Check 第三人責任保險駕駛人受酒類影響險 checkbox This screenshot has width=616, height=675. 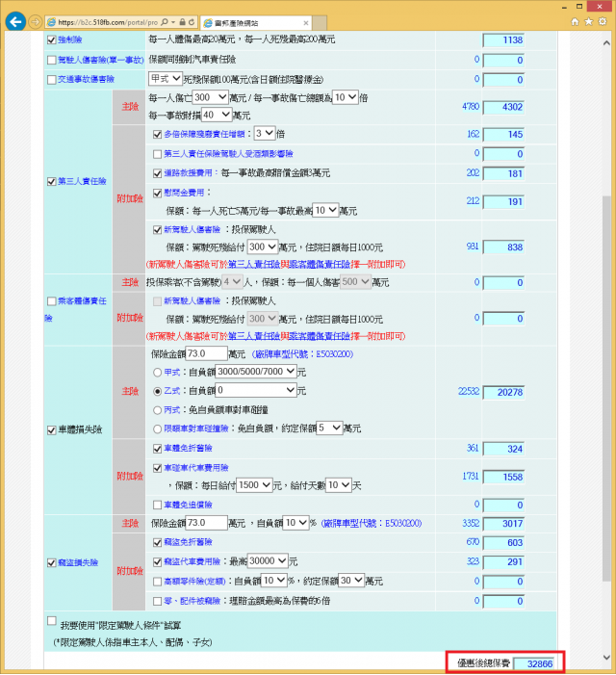(x=158, y=154)
